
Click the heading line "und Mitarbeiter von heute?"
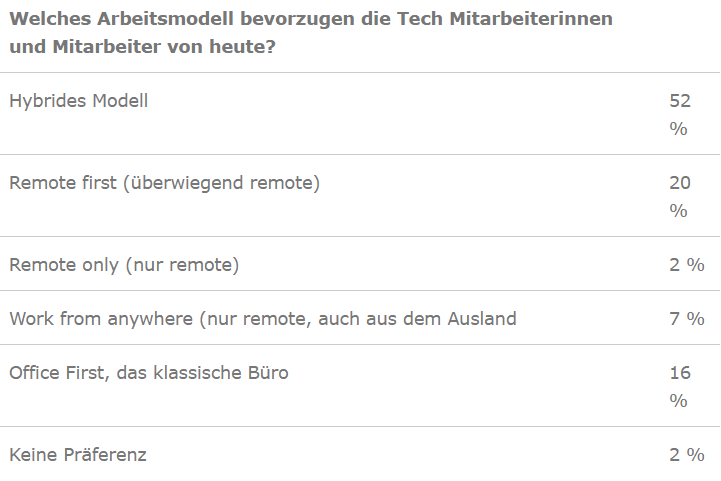coord(143,46)
